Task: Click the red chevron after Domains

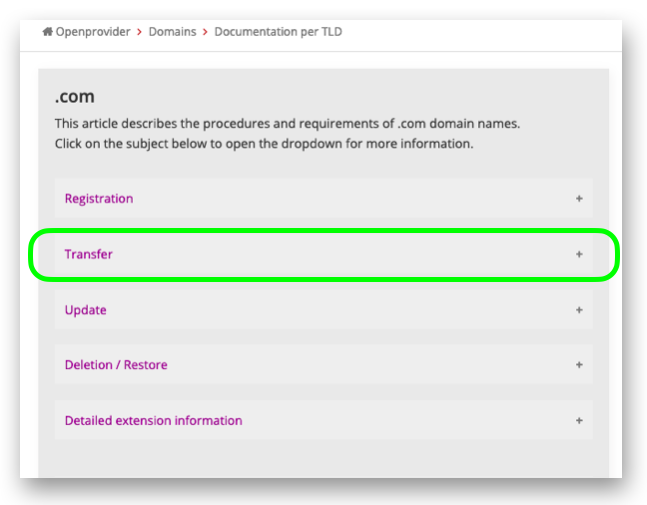Action: (205, 32)
